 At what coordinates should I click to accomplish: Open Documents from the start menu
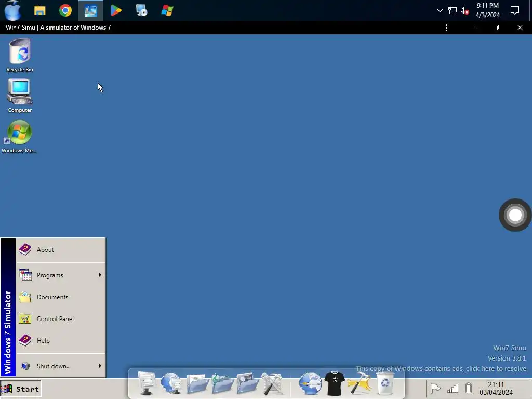click(60, 297)
